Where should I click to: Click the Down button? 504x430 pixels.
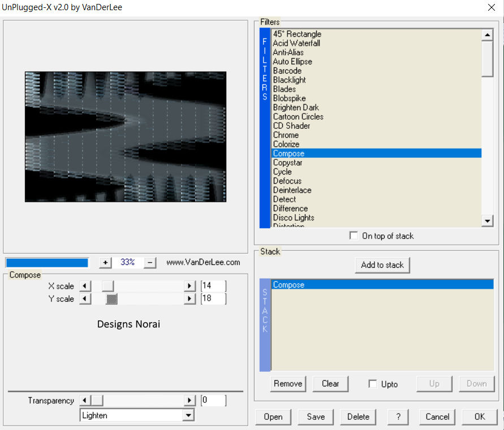[477, 384]
